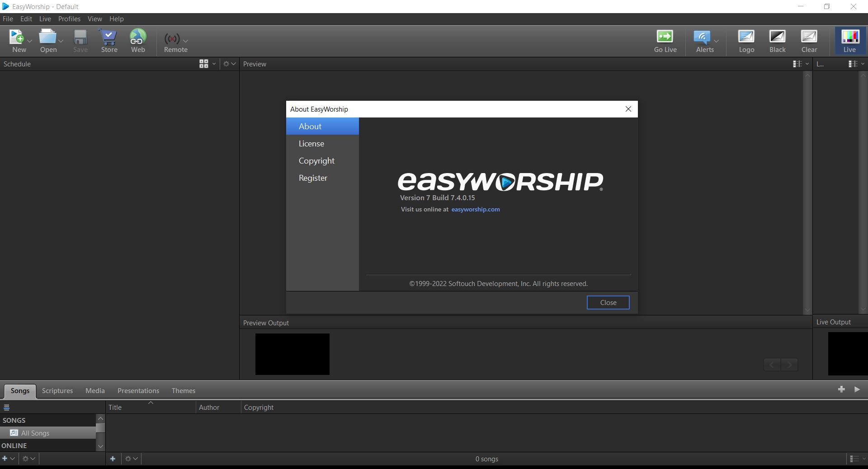Click the song list view icon

[x=854, y=459]
